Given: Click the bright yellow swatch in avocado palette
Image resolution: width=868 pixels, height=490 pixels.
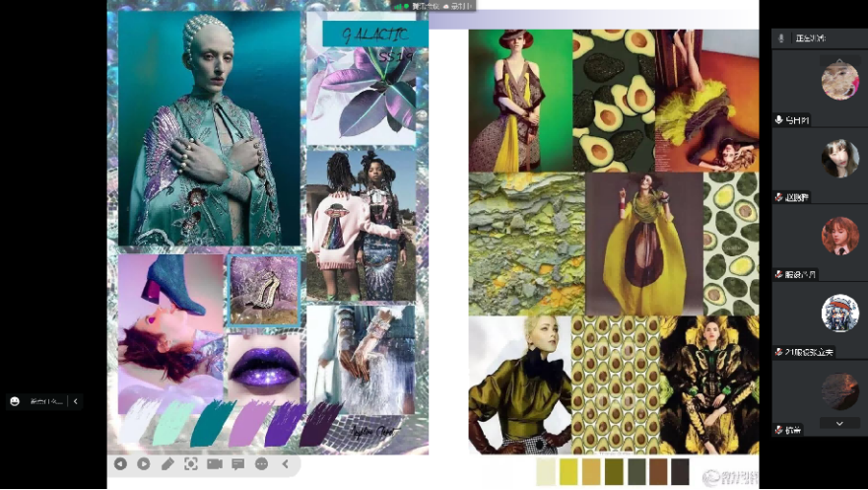Looking at the screenshot, I should coord(568,471).
